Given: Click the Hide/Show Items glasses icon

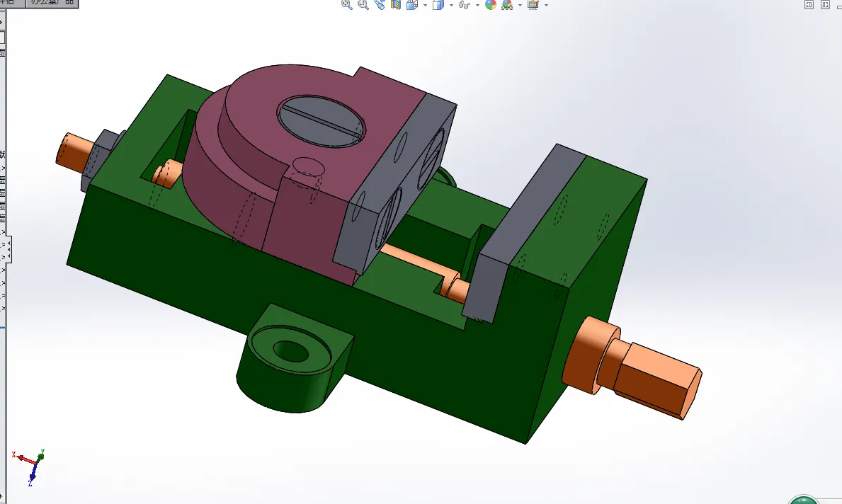Looking at the screenshot, I should click(465, 5).
